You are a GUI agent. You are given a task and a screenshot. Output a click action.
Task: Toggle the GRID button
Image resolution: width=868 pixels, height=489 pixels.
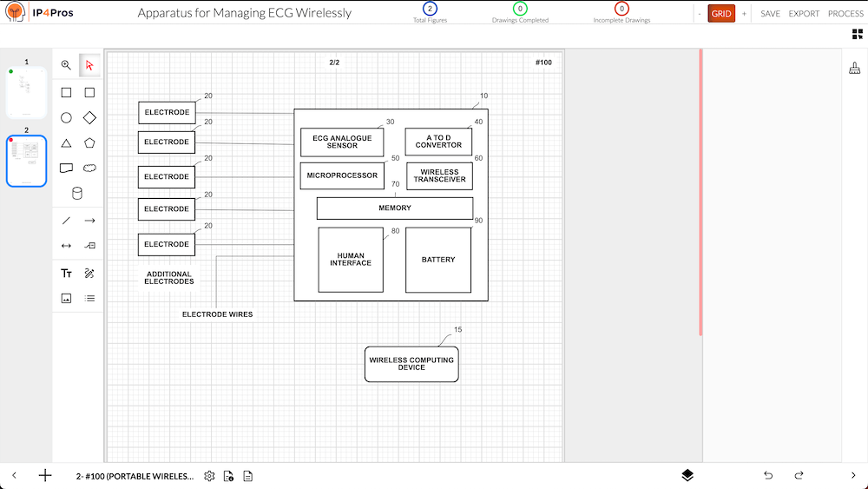pyautogui.click(x=720, y=14)
